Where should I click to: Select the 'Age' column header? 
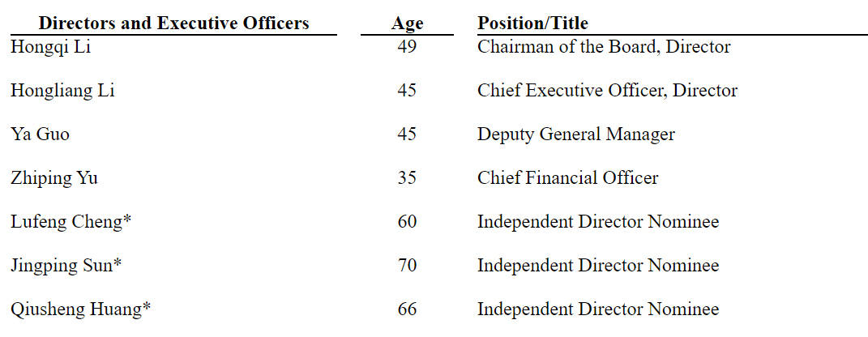[x=407, y=23]
